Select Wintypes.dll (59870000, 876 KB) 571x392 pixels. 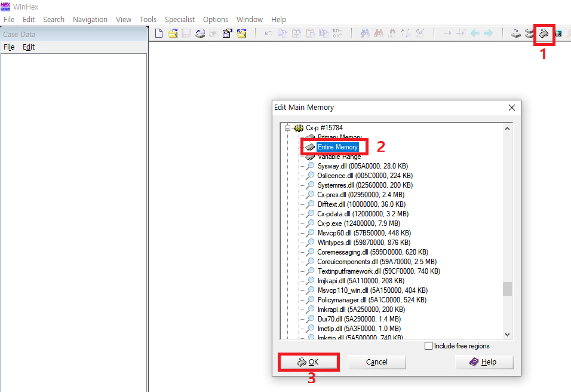coord(364,242)
